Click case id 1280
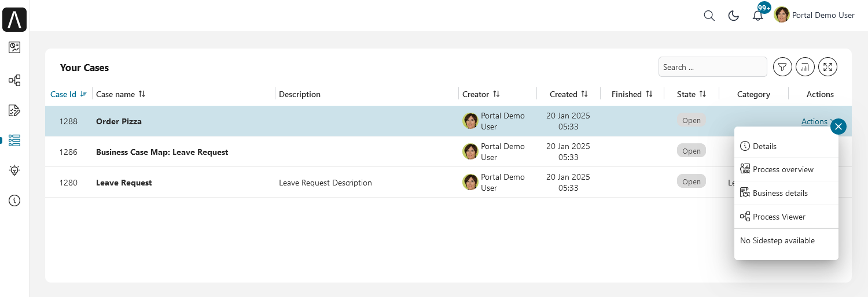Viewport: 868px width, 297px height. click(x=68, y=183)
